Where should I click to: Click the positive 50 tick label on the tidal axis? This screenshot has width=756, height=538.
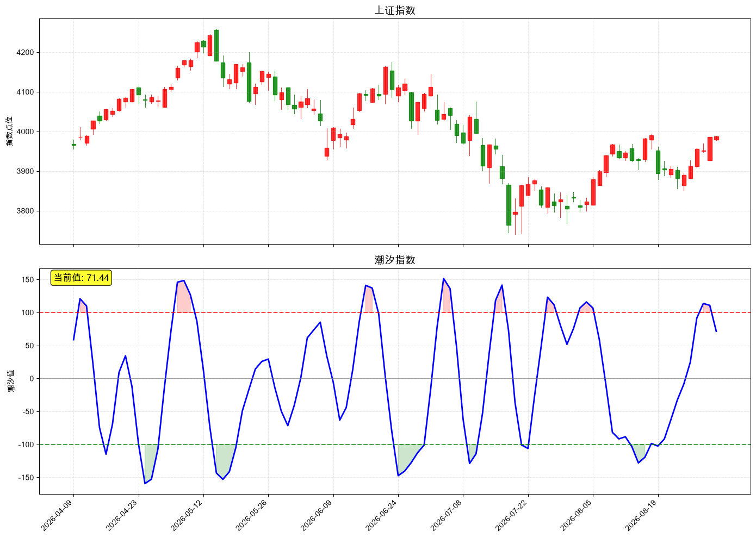[x=30, y=346]
